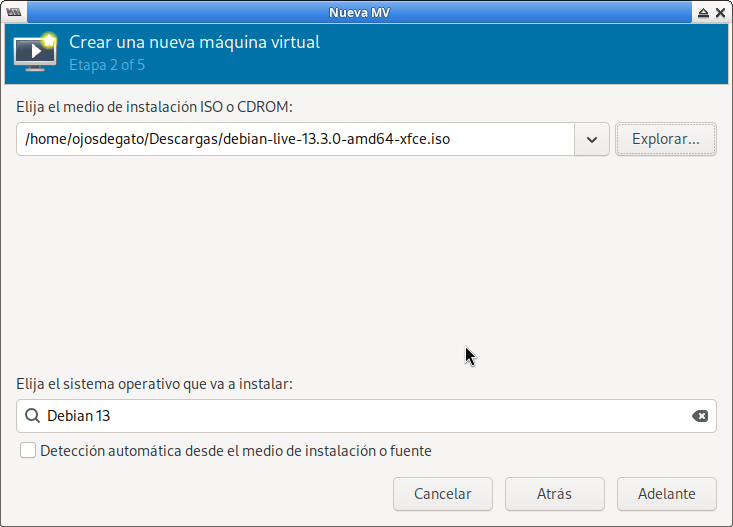The height and width of the screenshot is (527, 733).
Task: Open the window menu icon in title bar
Action: click(x=13, y=12)
